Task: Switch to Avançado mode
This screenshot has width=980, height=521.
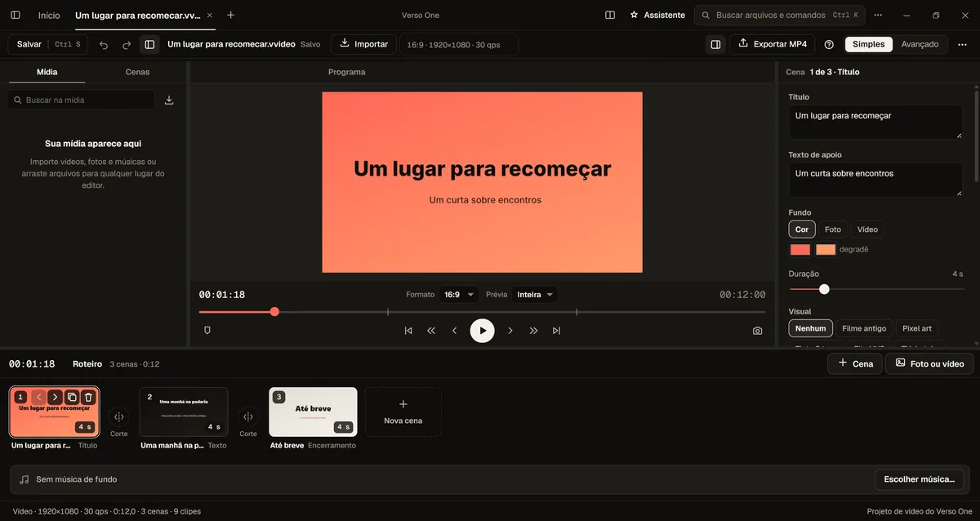Action: point(920,44)
